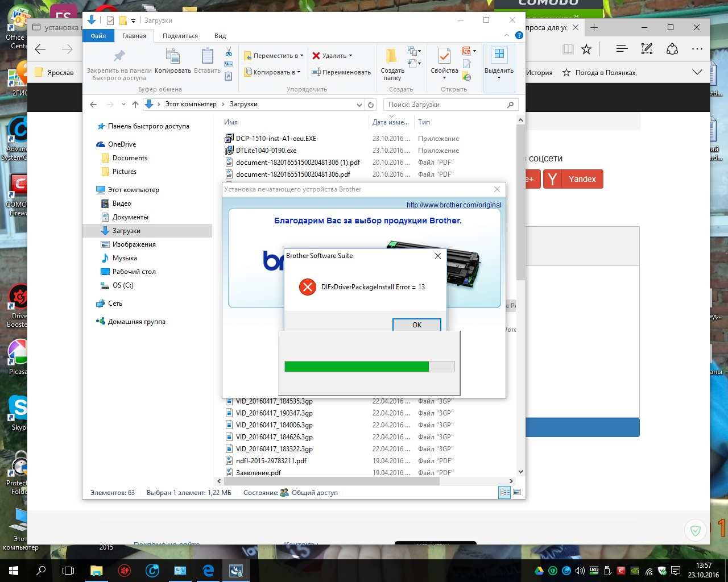Viewport: 728px width, 582px height.
Task: Select the DCP-1510-inst-A1-eeu.EXE file
Action: tap(276, 139)
